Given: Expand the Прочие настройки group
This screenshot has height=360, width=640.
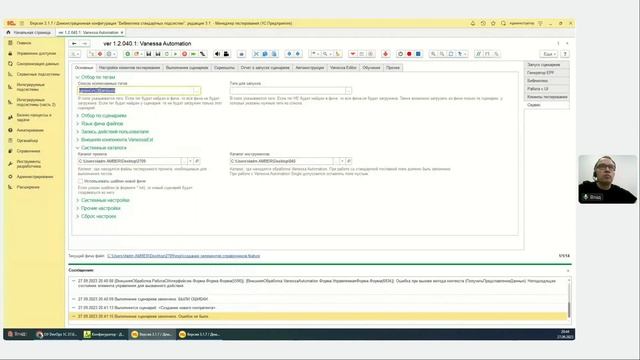Looking at the screenshot, I should [x=100, y=208].
